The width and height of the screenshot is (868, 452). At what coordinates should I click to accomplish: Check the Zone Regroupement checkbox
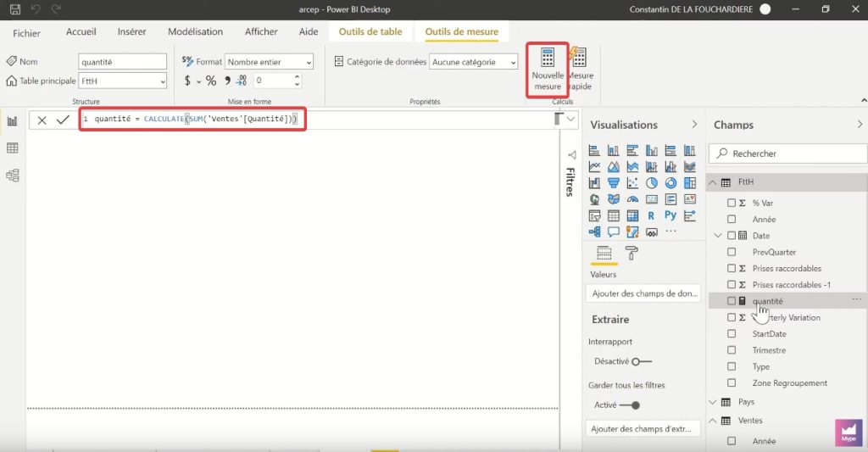coord(732,382)
